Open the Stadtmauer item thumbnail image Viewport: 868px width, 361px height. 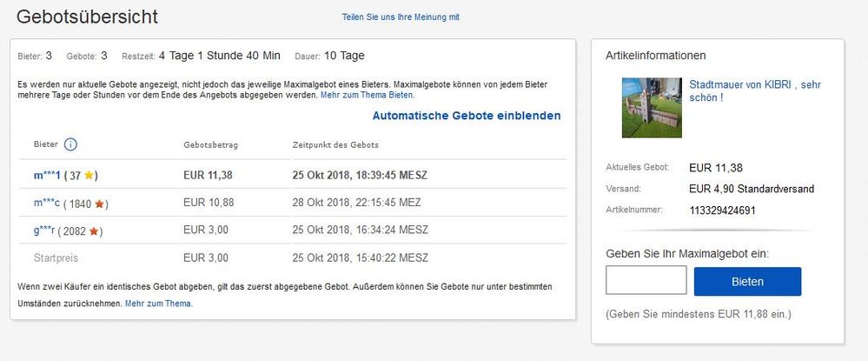click(652, 107)
